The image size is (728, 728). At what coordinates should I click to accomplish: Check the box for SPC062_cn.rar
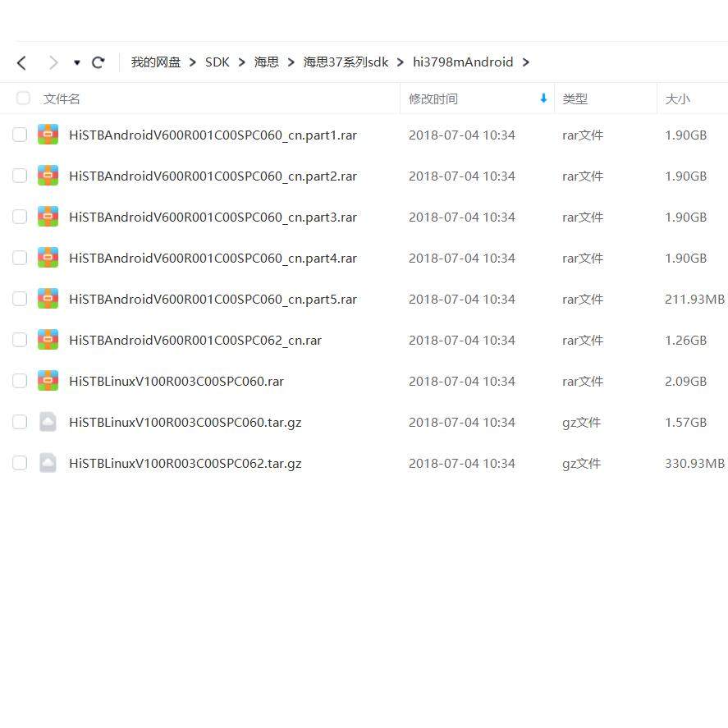click(20, 340)
